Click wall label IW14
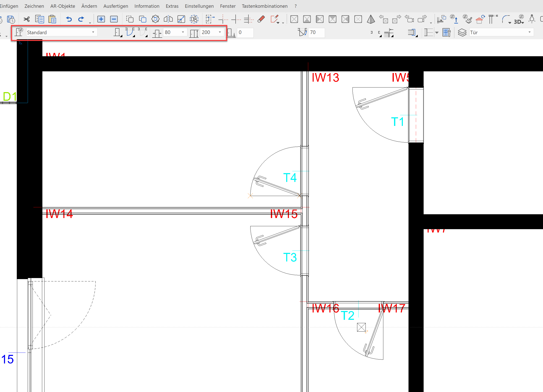This screenshot has width=543, height=392. pos(59,214)
